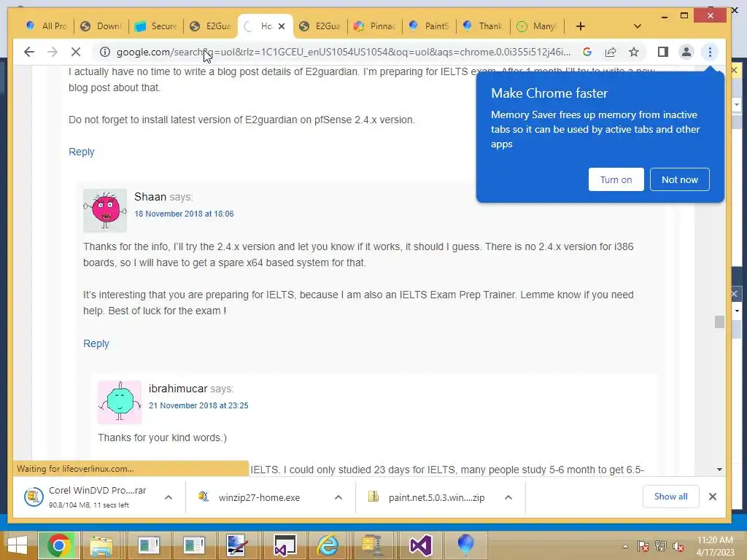Click the blue balloon taskbar icon
Screen dimensions: 747x560
[465, 545]
